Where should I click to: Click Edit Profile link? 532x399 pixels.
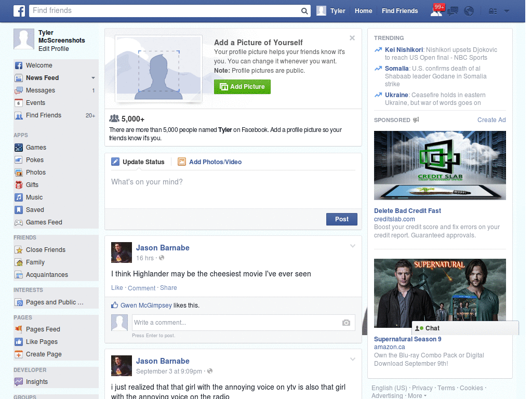54,49
